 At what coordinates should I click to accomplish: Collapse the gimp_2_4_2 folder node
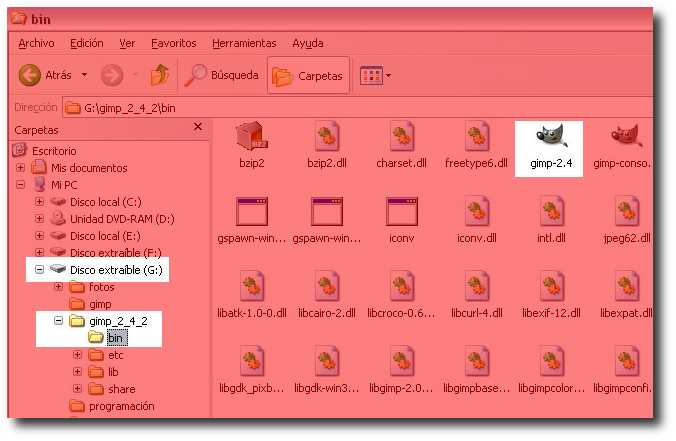[58, 320]
